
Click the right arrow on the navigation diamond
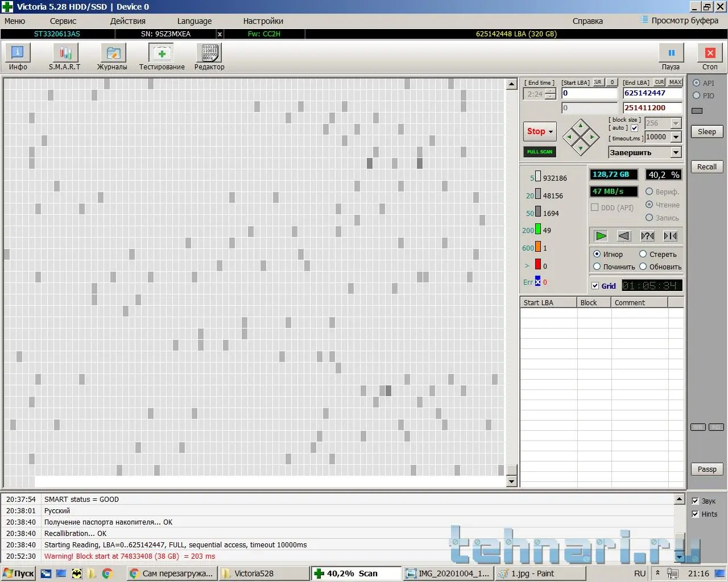tap(592, 137)
